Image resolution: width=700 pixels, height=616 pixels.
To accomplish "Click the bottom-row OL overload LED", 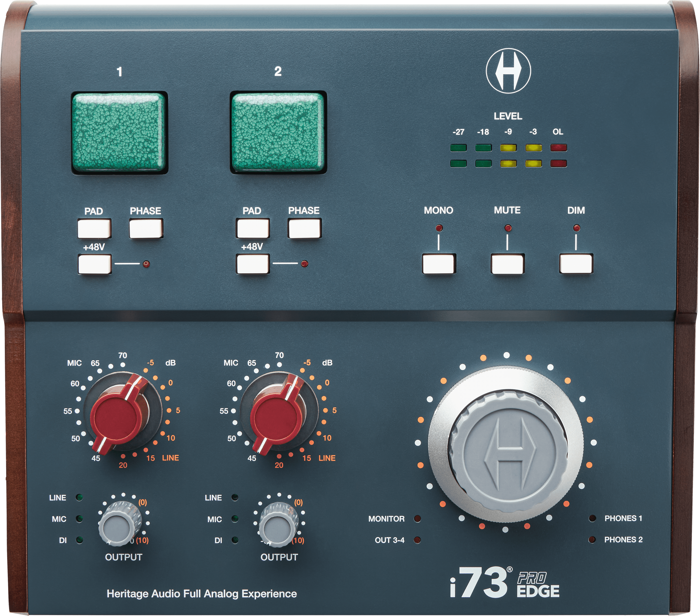I will coord(559,163).
